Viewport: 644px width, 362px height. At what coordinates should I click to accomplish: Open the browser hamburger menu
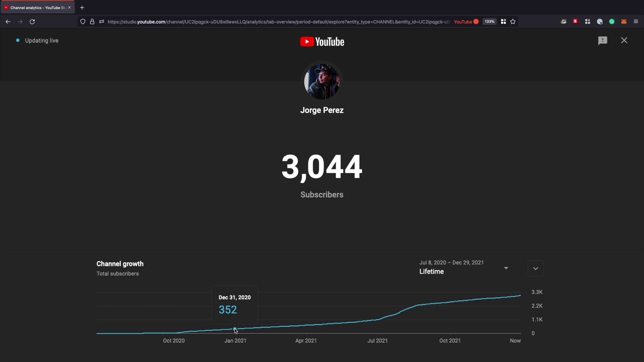(636, 22)
